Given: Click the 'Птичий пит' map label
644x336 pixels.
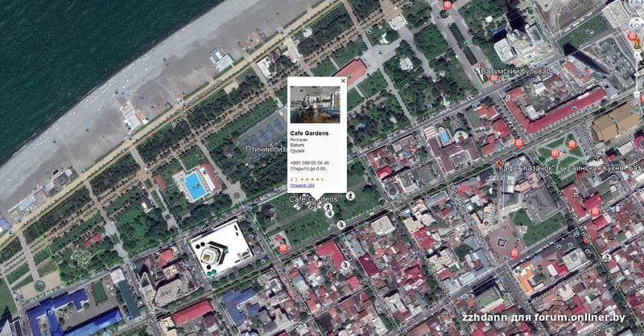Looking at the screenshot, I should coord(266,150).
